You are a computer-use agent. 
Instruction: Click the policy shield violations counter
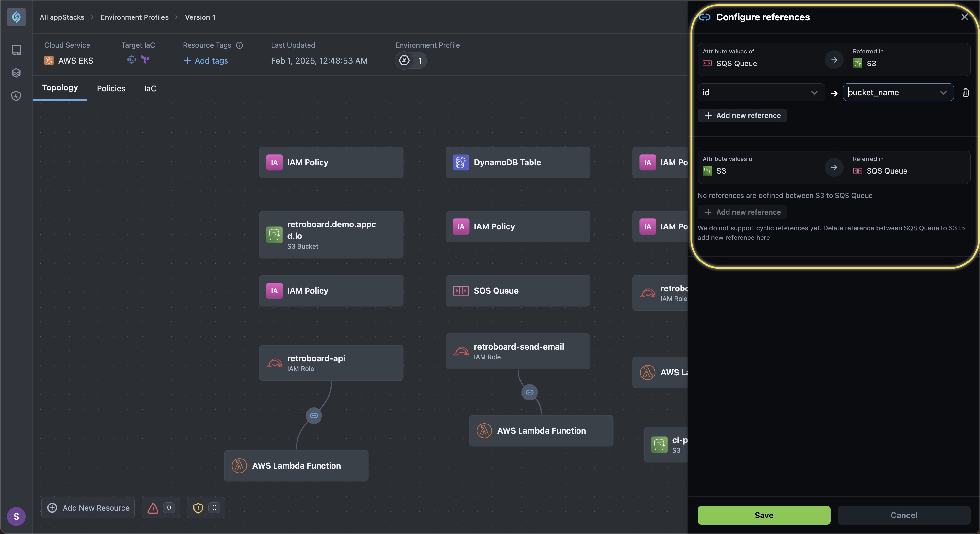206,508
